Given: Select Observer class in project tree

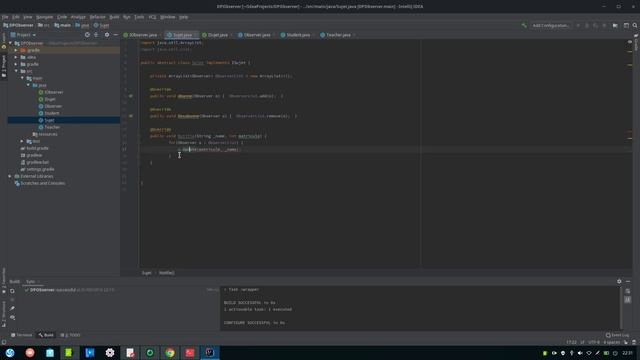Looking at the screenshot, I should pyautogui.click(x=50, y=106).
